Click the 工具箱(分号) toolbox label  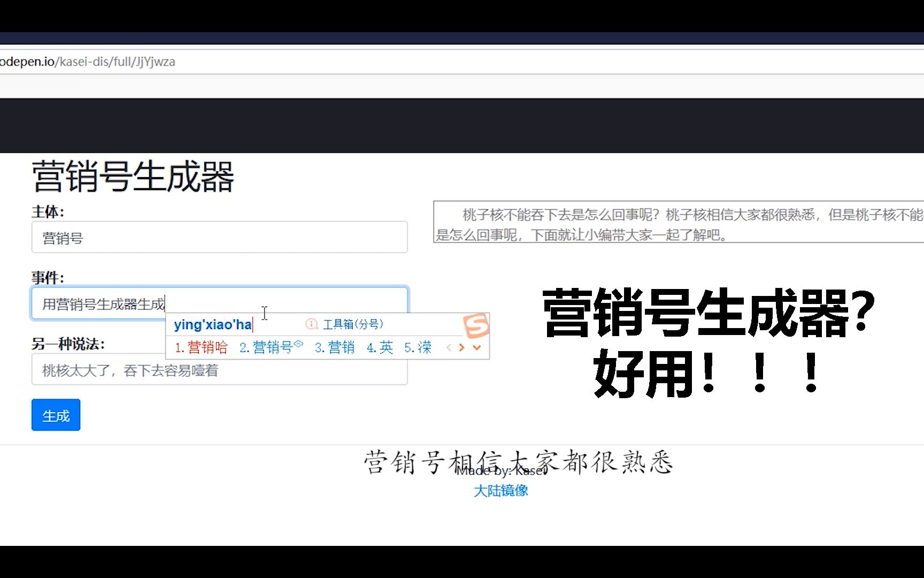[x=353, y=324]
